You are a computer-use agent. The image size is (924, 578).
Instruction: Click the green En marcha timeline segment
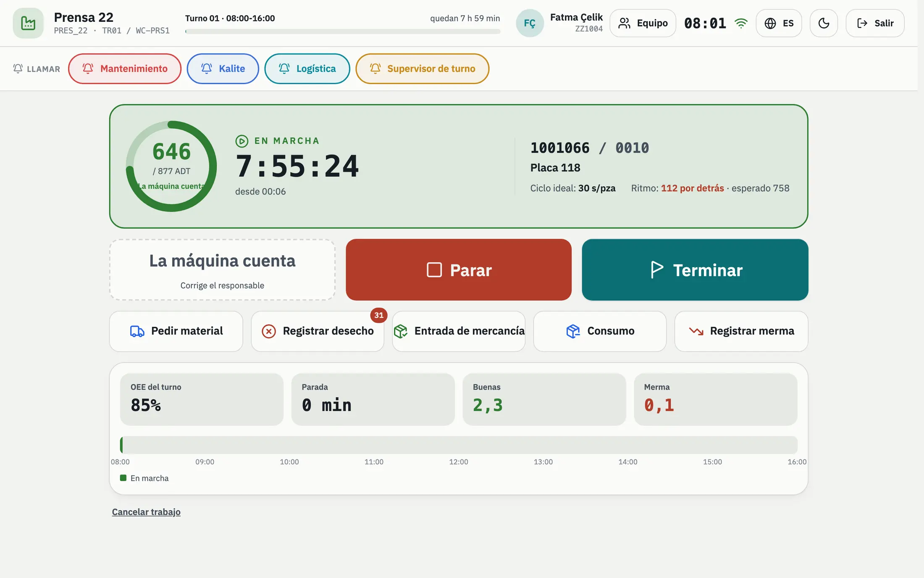click(x=121, y=445)
